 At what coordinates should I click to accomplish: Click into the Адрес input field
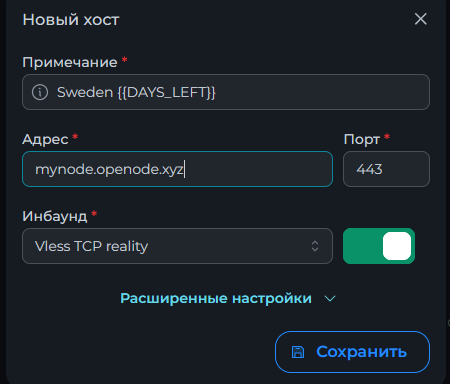[177, 169]
